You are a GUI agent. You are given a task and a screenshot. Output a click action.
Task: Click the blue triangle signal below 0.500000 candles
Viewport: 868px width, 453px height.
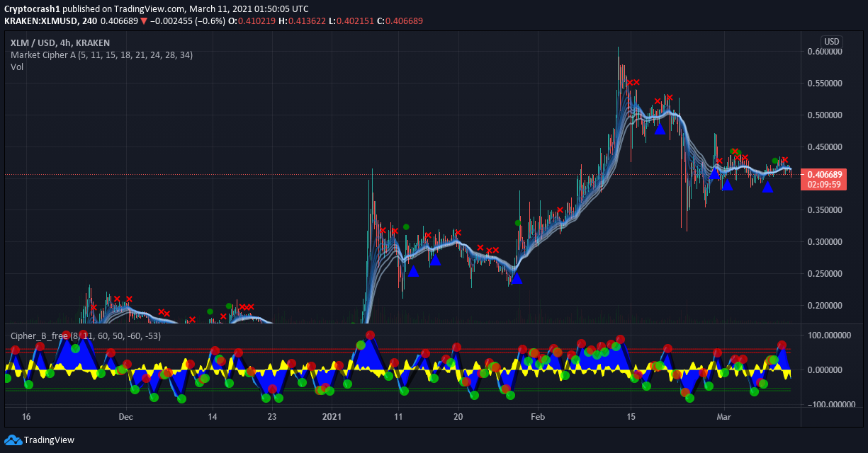pyautogui.click(x=660, y=129)
